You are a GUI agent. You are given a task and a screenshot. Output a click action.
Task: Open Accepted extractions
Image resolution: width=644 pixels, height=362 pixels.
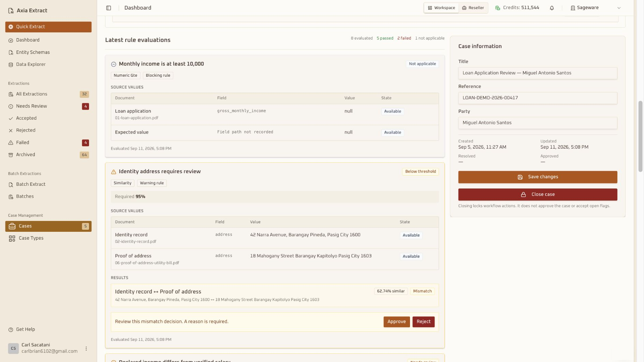coord(48,118)
